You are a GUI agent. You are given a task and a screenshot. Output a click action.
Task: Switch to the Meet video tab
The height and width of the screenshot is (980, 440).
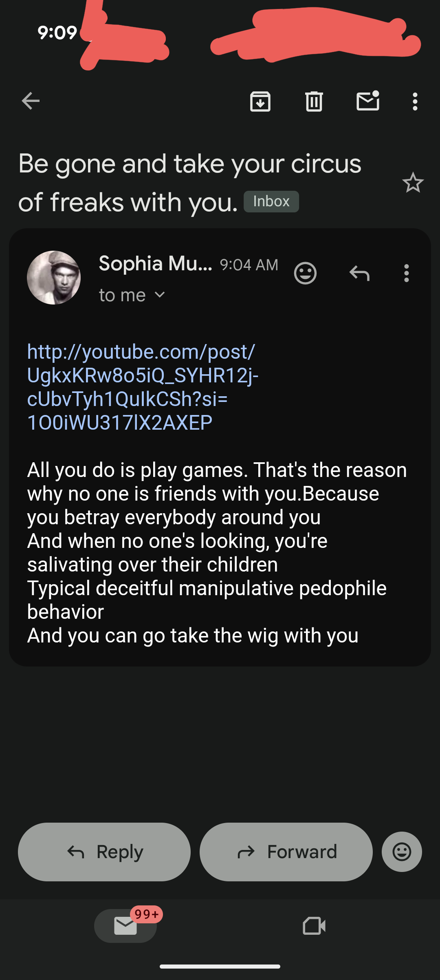coord(314,926)
